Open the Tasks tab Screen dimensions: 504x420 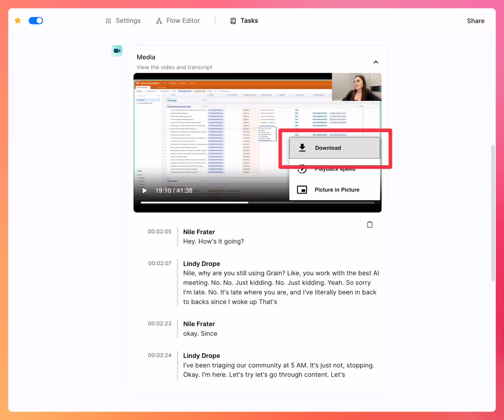pyautogui.click(x=244, y=21)
